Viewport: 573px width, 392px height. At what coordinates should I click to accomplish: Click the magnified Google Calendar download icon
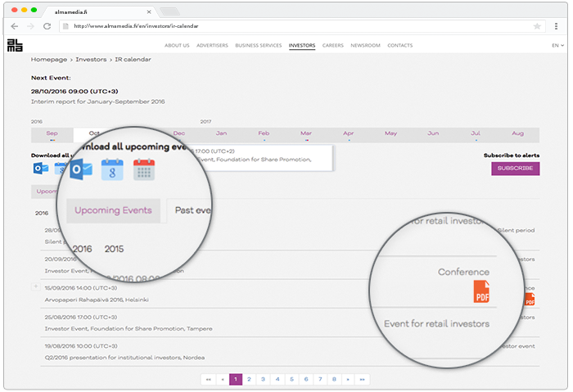pyautogui.click(x=112, y=169)
